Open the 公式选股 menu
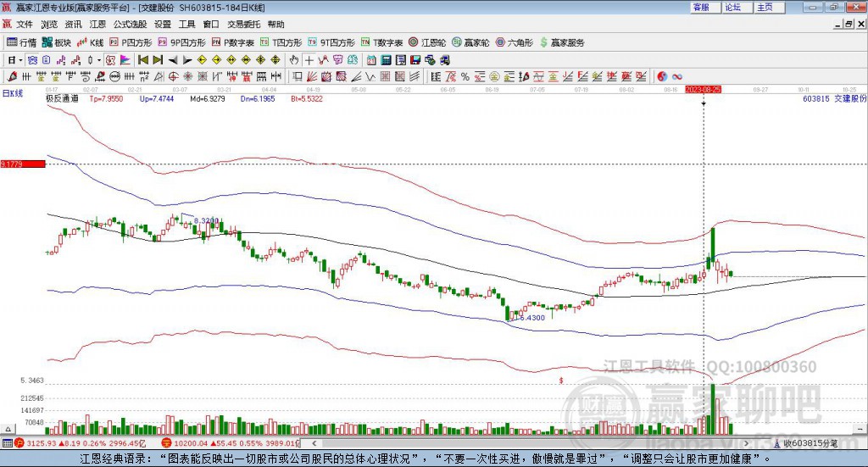Viewport: 868px width, 467px height. pos(130,25)
